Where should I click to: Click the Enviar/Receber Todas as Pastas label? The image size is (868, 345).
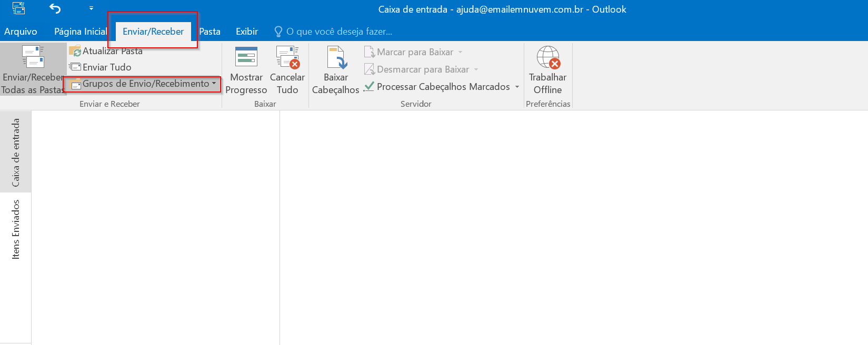[x=33, y=84]
